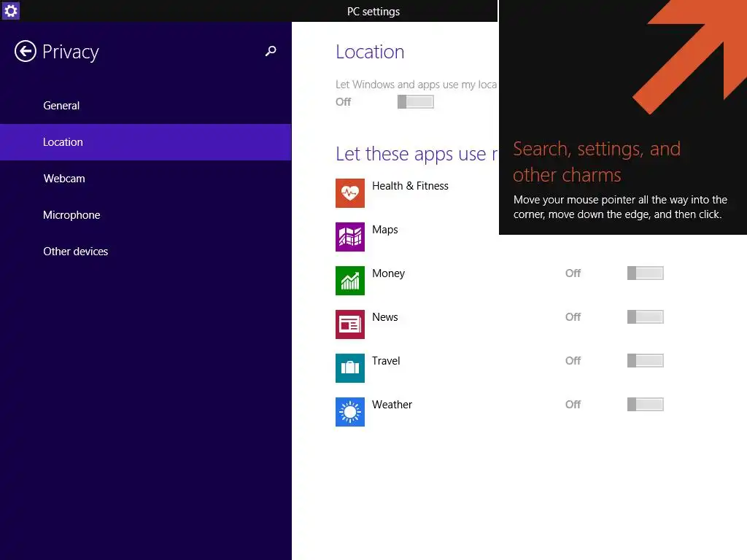The width and height of the screenshot is (747, 560).
Task: Toggle Let Windows and apps use my location
Action: tap(415, 101)
